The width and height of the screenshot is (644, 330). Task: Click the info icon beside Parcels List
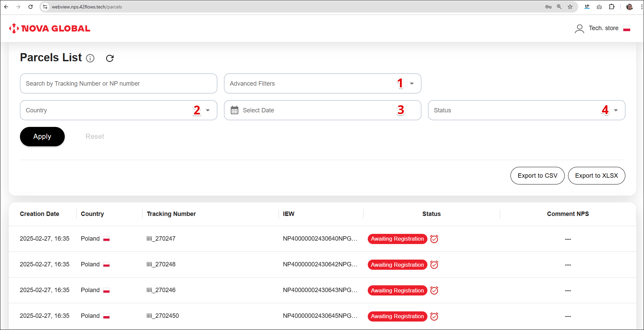click(90, 58)
